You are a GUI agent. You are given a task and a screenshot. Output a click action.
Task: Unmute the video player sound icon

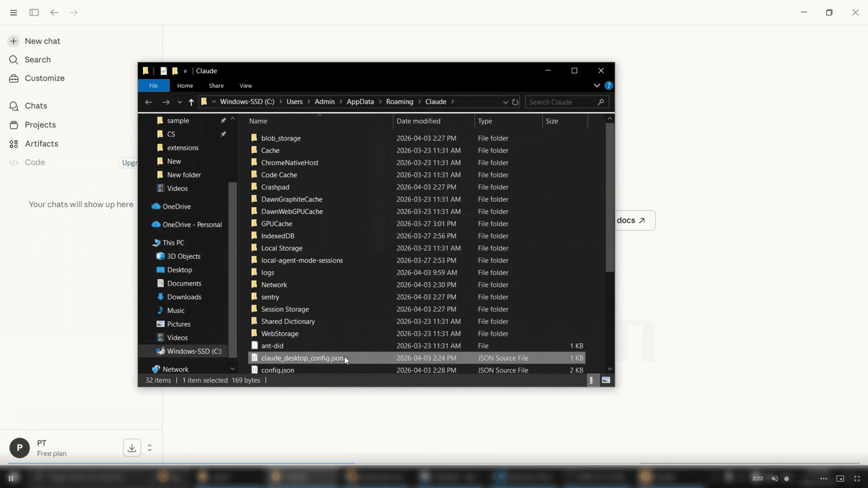(775, 479)
